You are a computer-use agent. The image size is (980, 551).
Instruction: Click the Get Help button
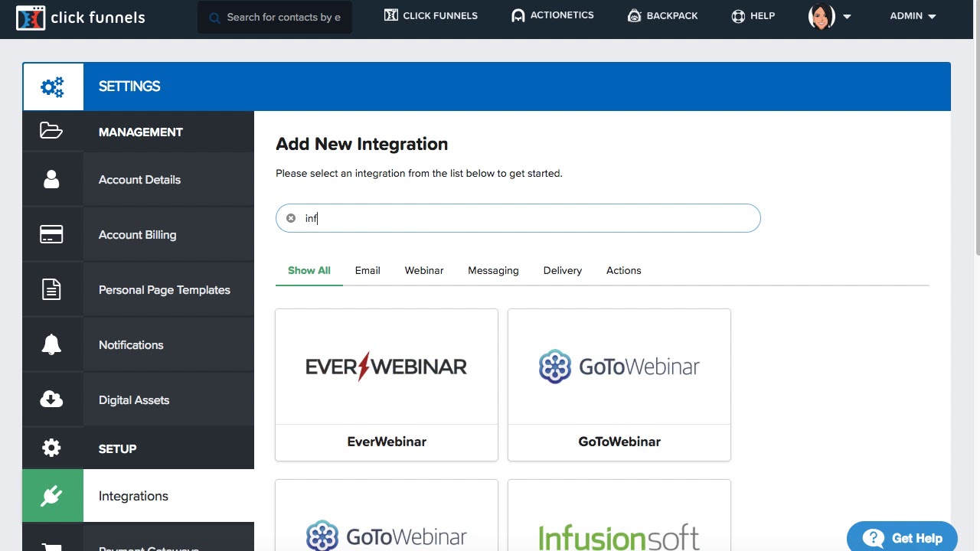(x=902, y=537)
